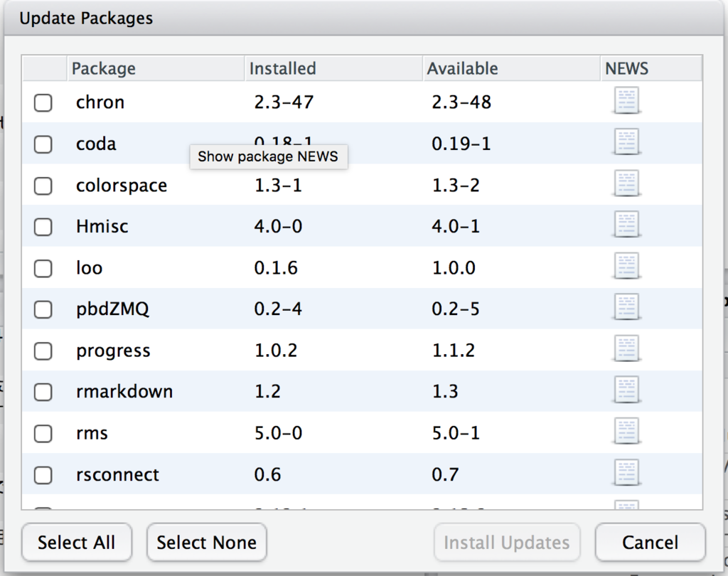
Task: Open NEWS icon for progress package
Action: pos(627,348)
